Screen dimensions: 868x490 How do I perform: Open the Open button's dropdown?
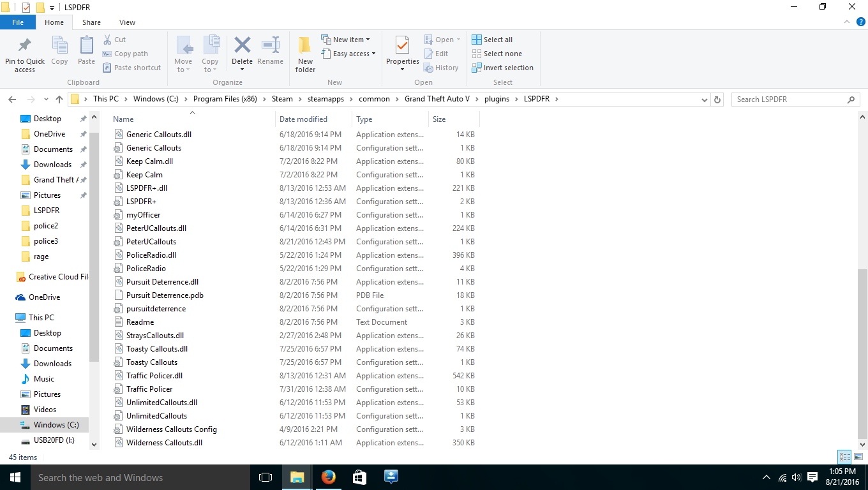pos(458,40)
